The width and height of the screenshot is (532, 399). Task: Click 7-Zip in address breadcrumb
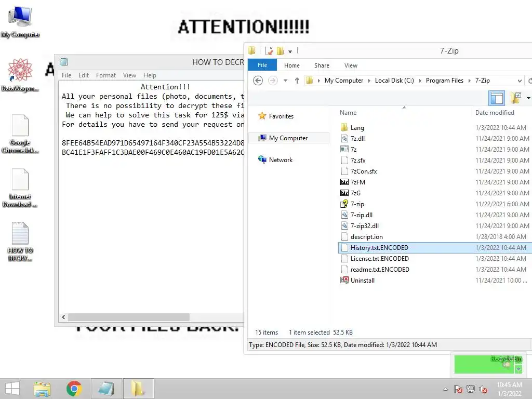482,81
